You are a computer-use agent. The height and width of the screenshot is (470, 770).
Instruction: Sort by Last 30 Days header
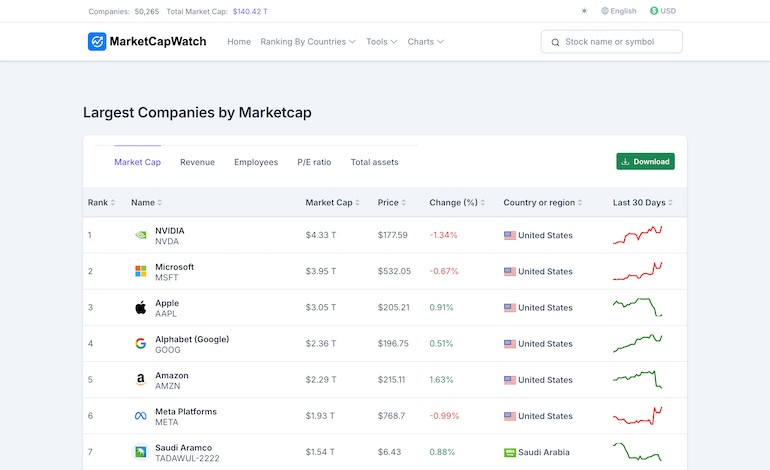click(643, 202)
